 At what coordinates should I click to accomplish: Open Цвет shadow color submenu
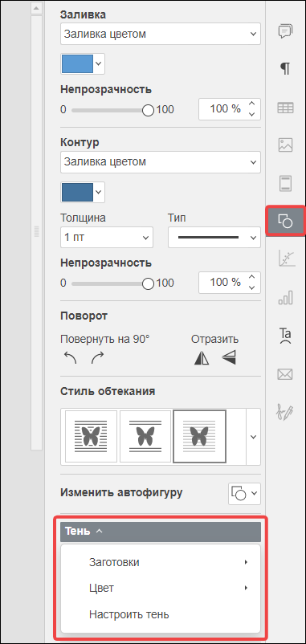(x=161, y=588)
